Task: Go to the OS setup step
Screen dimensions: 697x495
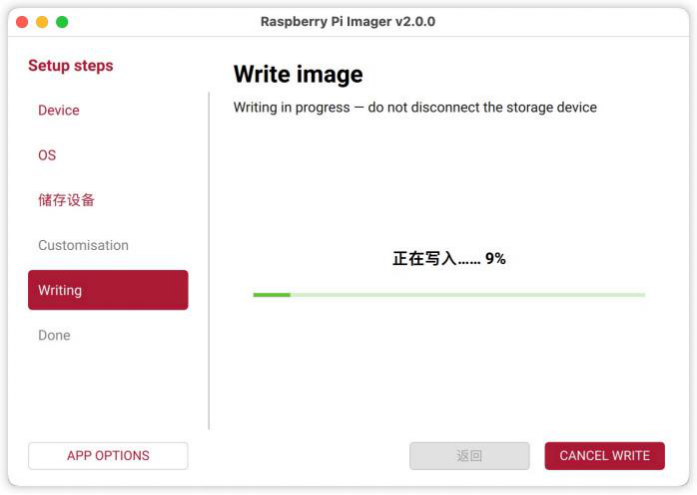Action: click(x=47, y=155)
